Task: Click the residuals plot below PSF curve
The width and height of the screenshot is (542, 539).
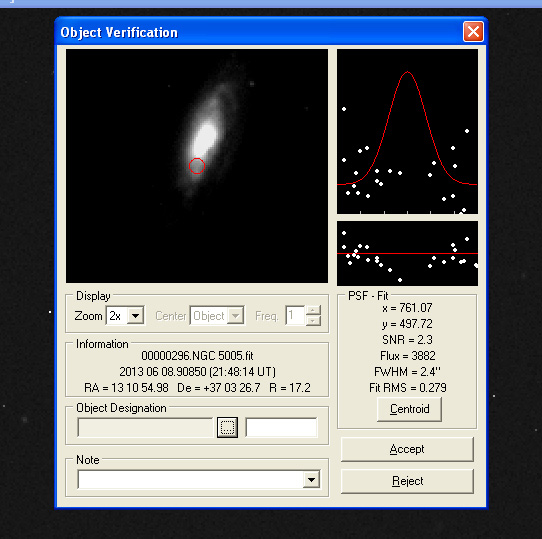Action: coord(408,253)
